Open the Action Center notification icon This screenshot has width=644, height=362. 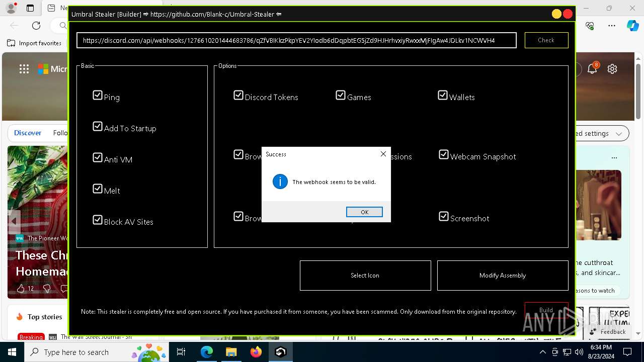(x=627, y=352)
